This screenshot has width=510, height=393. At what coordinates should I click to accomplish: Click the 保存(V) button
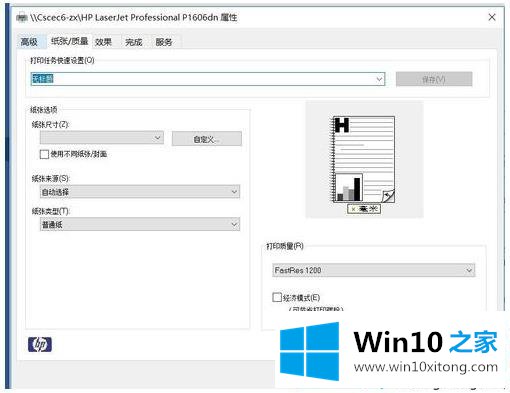pyautogui.click(x=434, y=79)
